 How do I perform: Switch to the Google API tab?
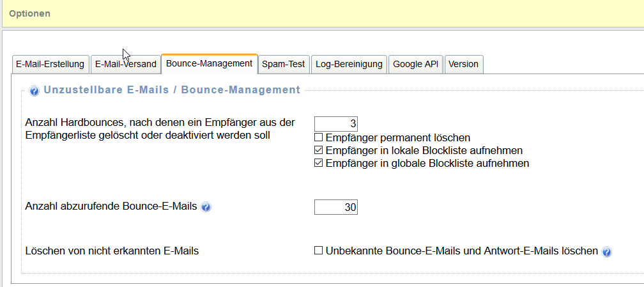pyautogui.click(x=415, y=64)
